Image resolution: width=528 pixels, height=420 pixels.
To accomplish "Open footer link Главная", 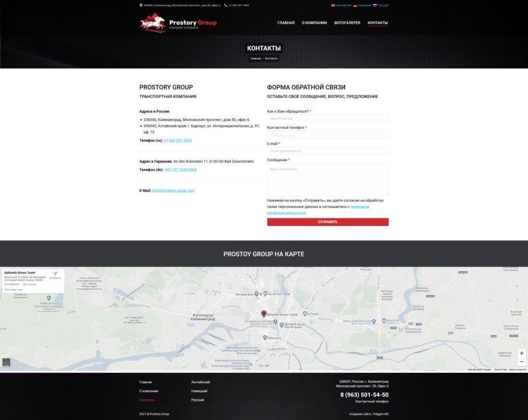I will coord(146,382).
